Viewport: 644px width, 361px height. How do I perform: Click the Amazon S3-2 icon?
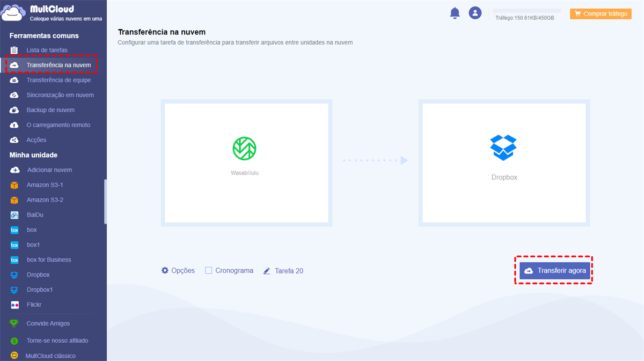(x=14, y=200)
